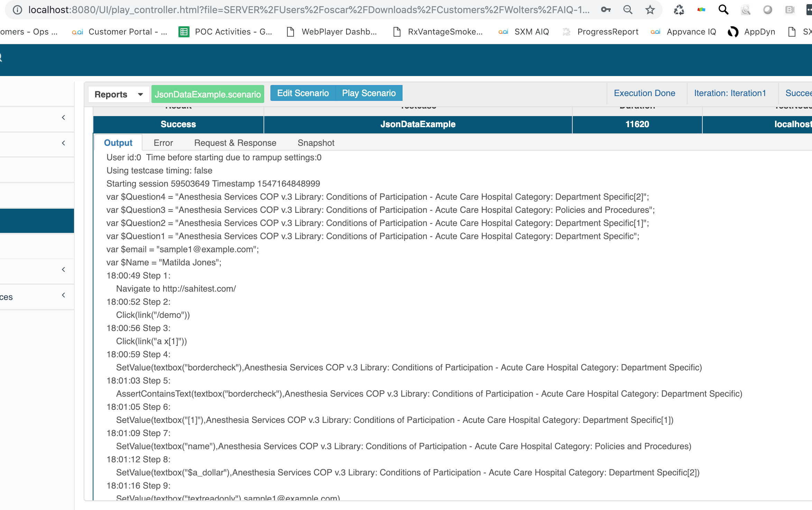Expand the sidebar chevron below highlighted item
The image size is (812, 510).
[x=63, y=270]
